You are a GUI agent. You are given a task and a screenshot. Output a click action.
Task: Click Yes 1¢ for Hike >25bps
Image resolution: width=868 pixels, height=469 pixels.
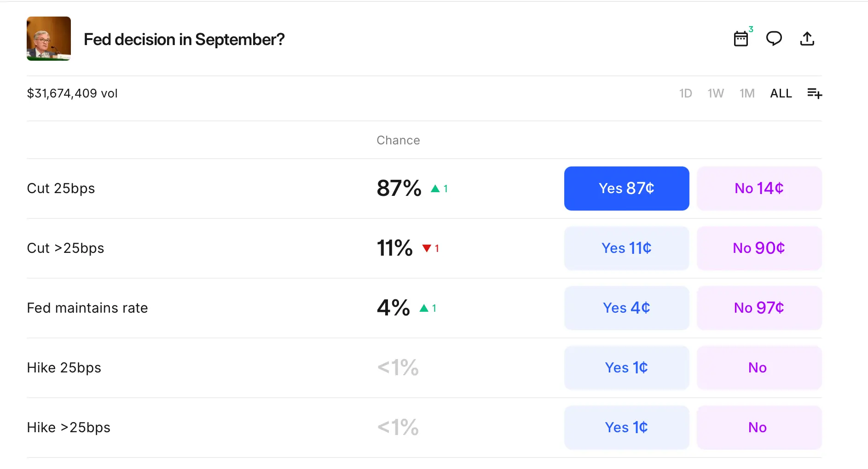click(x=627, y=428)
